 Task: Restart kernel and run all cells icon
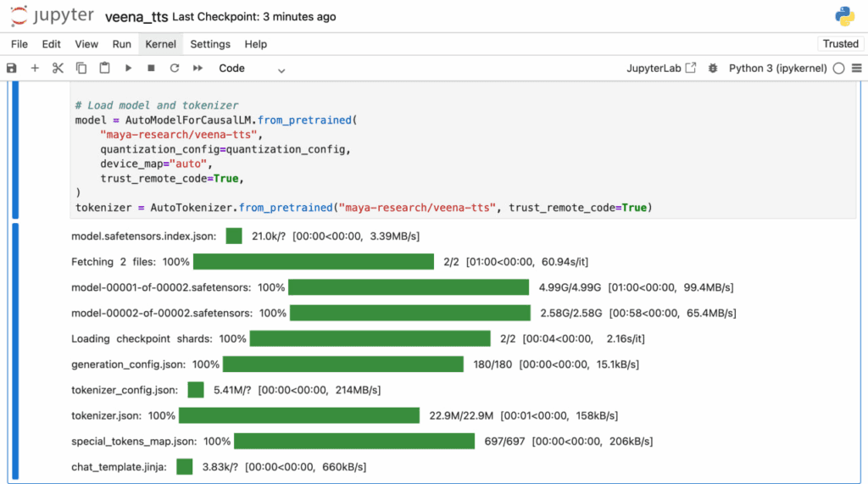pyautogui.click(x=198, y=69)
